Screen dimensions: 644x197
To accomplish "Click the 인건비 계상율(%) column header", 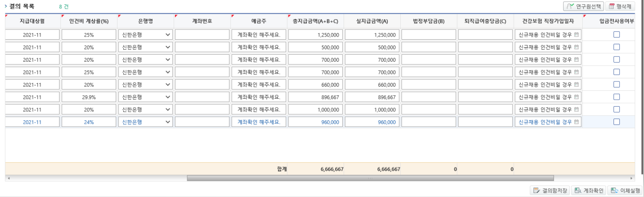I will (x=89, y=21).
